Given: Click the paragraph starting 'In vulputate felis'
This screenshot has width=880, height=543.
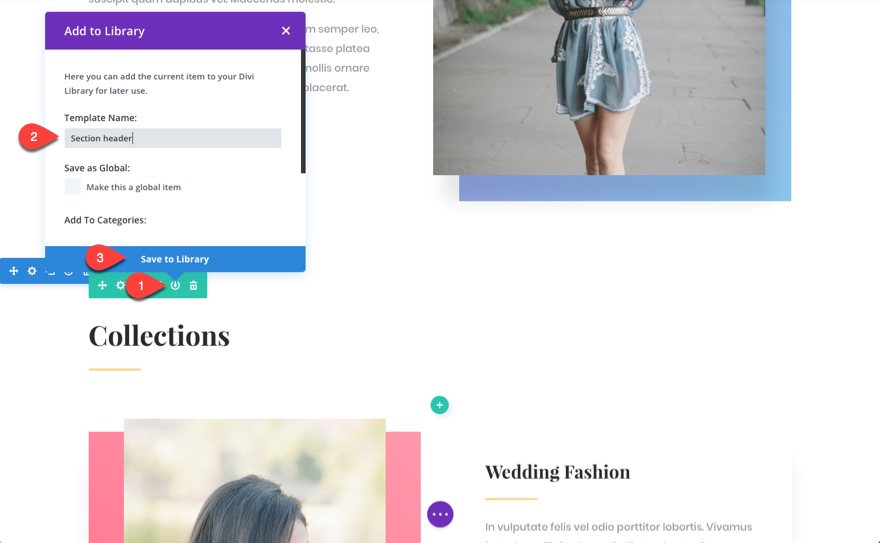Looking at the screenshot, I should click(x=618, y=533).
